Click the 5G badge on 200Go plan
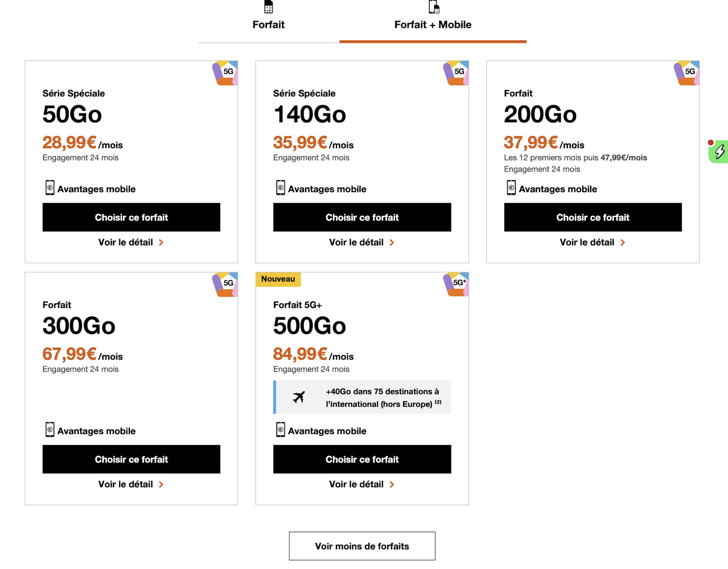The width and height of the screenshot is (728, 569). 687,72
